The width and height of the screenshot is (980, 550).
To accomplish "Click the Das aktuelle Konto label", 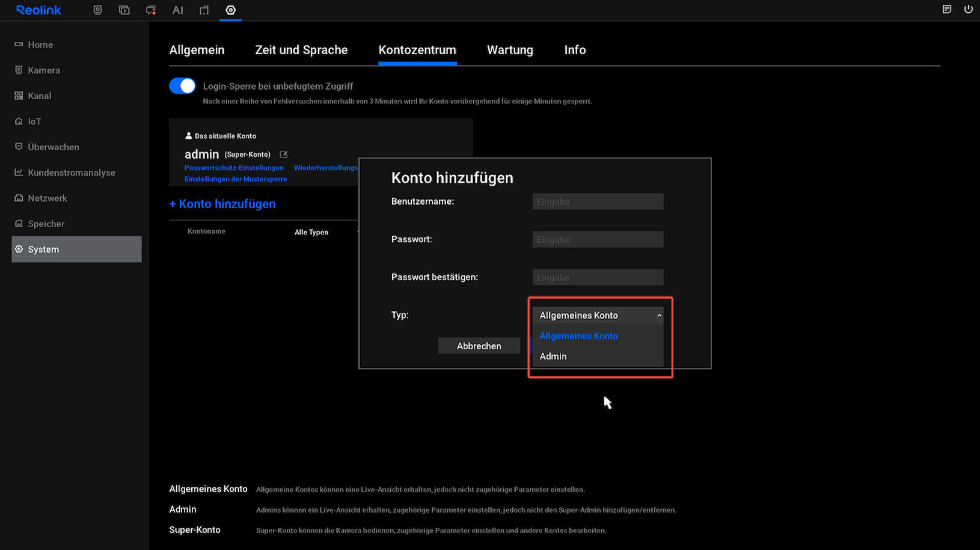I will tap(225, 136).
